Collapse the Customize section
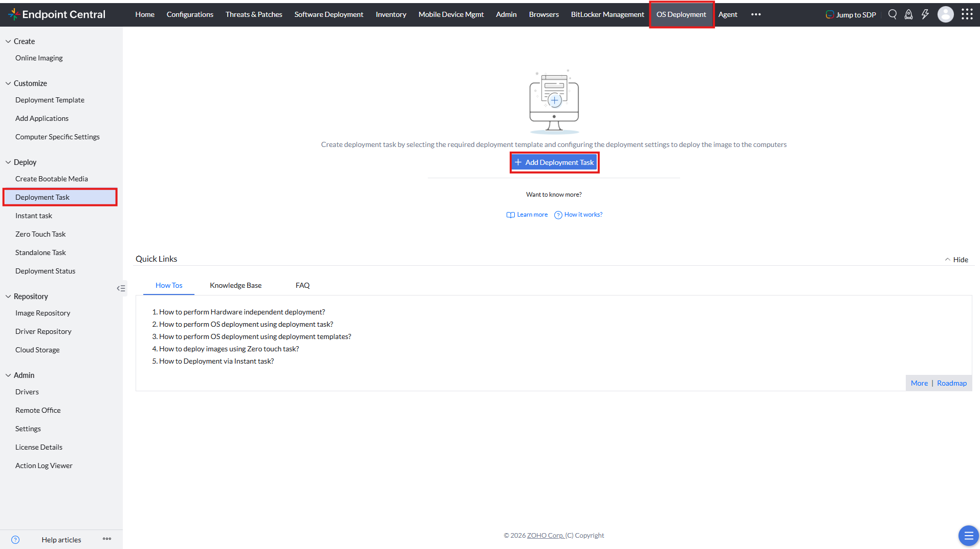This screenshot has height=549, width=980. pos(8,83)
